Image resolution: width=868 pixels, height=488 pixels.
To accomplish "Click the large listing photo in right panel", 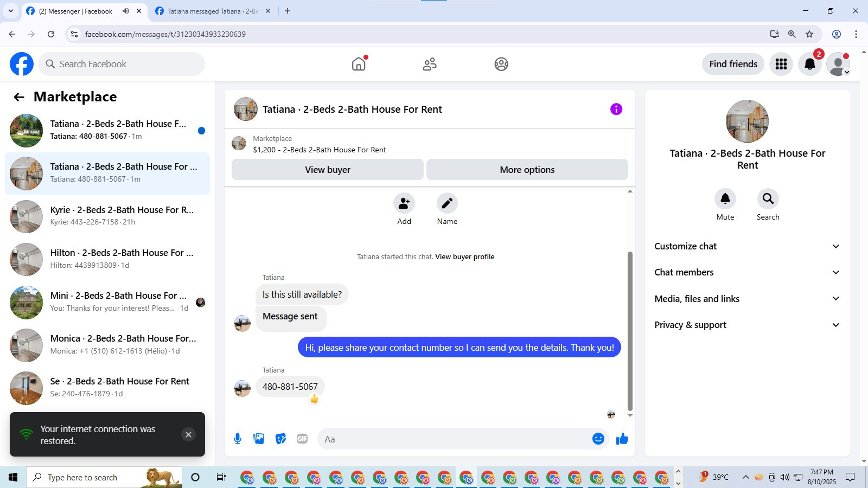I will coord(748,121).
